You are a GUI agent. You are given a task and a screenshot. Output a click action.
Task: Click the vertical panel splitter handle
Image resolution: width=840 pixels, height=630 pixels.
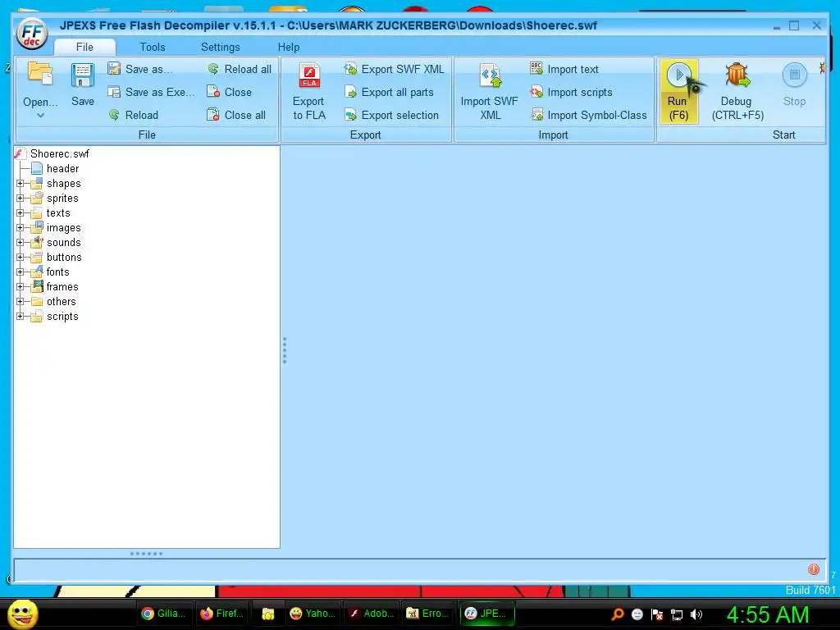point(285,350)
